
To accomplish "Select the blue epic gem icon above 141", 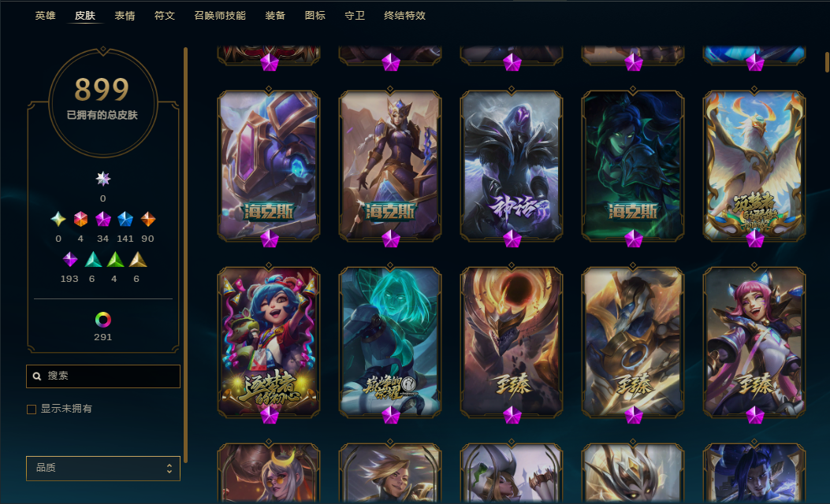I will 125,218.
